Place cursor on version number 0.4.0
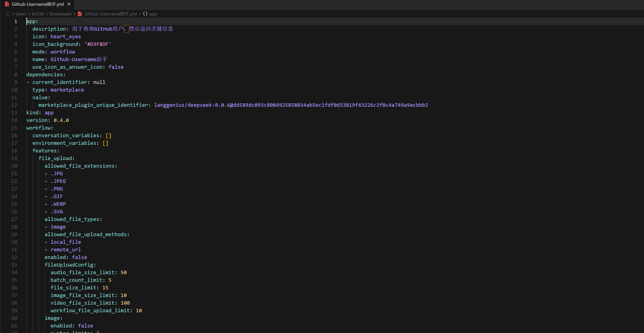The height and width of the screenshot is (333, 644). point(61,120)
